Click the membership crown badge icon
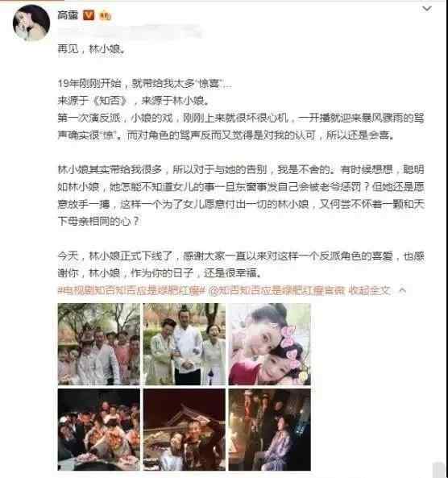The width and height of the screenshot is (448, 478). (105, 15)
